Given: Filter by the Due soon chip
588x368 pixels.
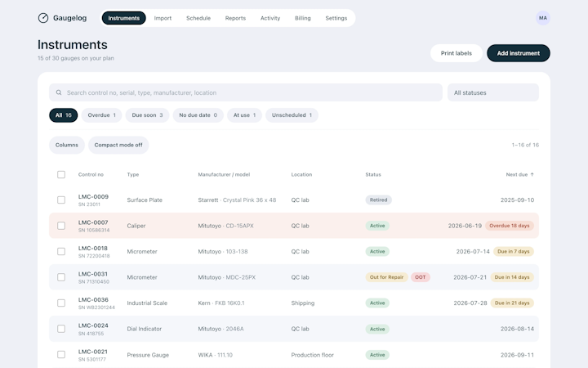Looking at the screenshot, I should tap(147, 115).
